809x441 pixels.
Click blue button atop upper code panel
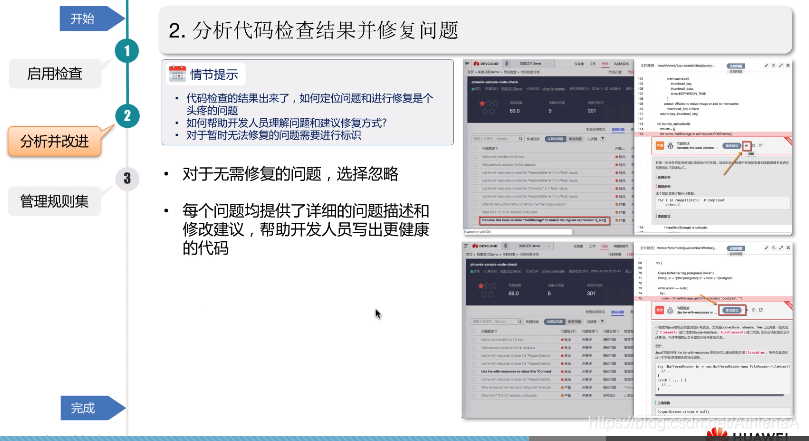736,66
